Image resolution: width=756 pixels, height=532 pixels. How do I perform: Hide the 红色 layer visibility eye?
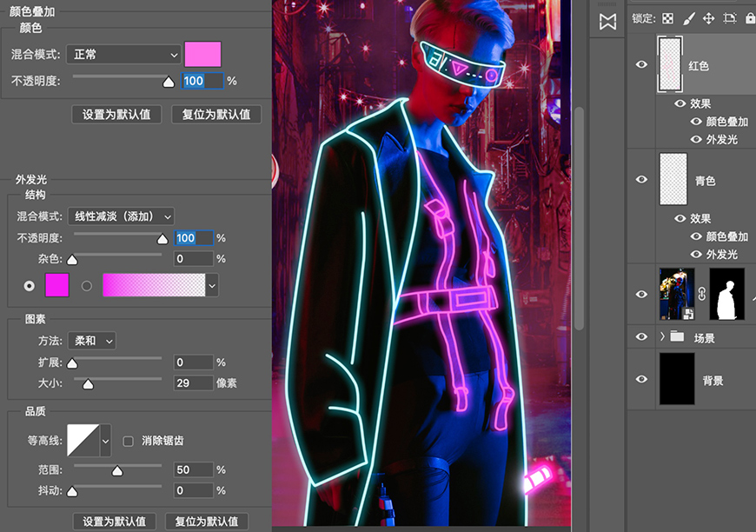click(641, 63)
